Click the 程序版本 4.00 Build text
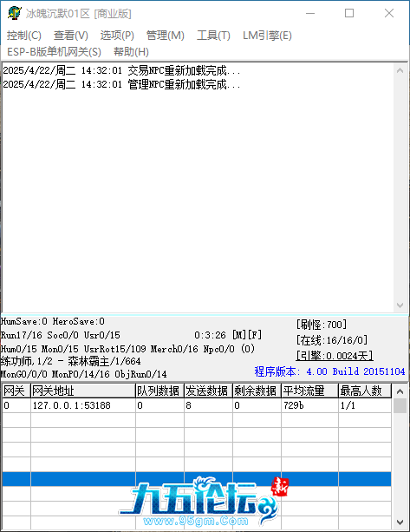This screenshot has height=532, width=410. coord(329,371)
